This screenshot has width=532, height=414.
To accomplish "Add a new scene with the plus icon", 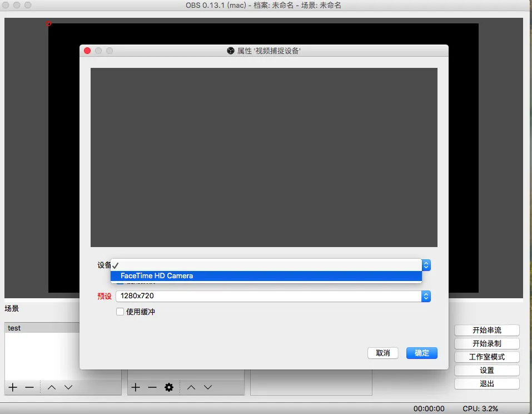I will pos(12,387).
